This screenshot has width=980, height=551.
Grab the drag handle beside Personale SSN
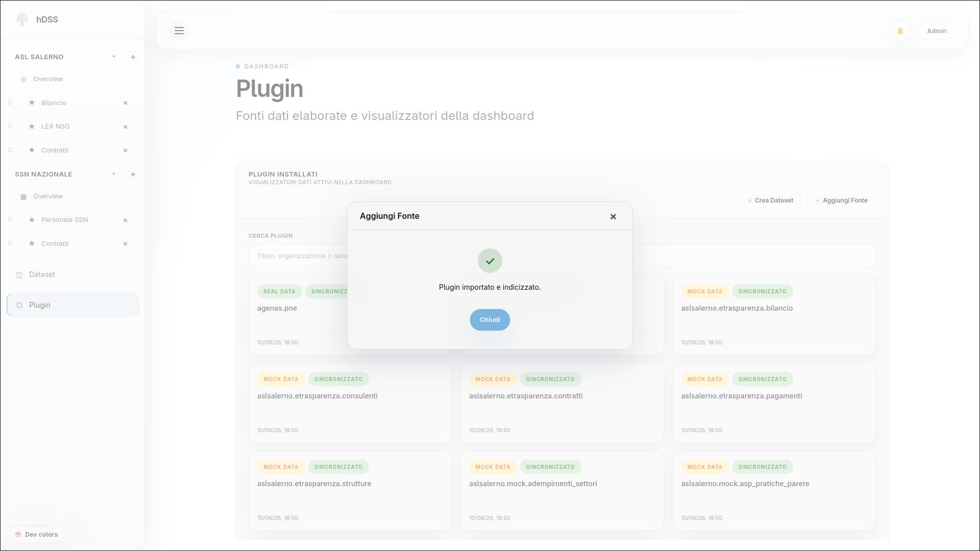click(x=10, y=219)
